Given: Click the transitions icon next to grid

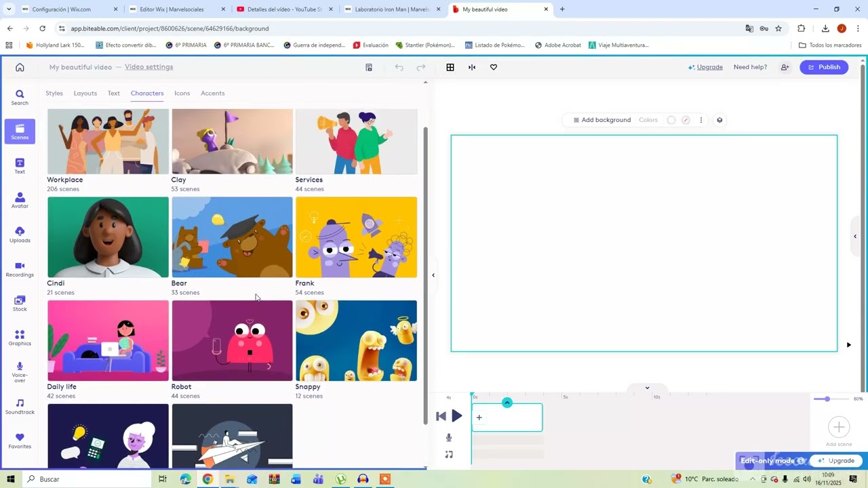Looking at the screenshot, I should 472,67.
